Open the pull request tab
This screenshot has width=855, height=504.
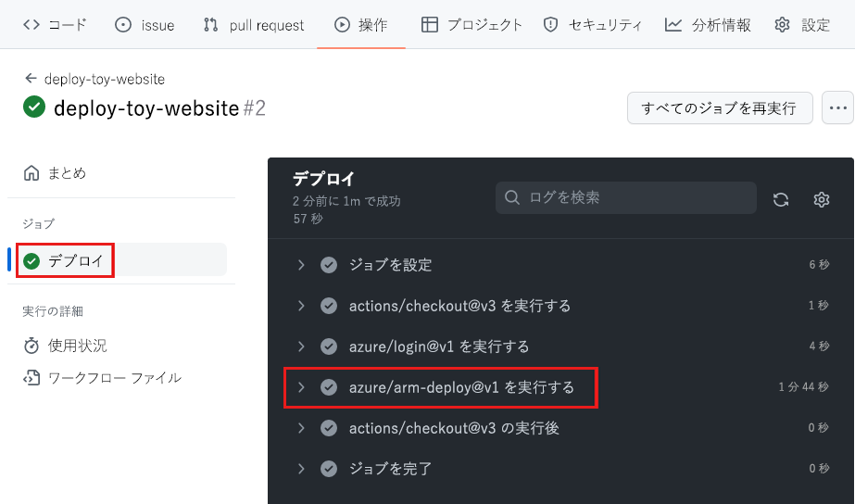click(254, 24)
